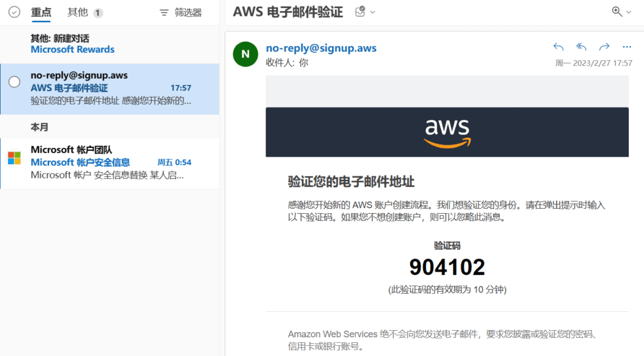
Task: Click the email title AWS 电子邮件验证 header
Action: [288, 13]
